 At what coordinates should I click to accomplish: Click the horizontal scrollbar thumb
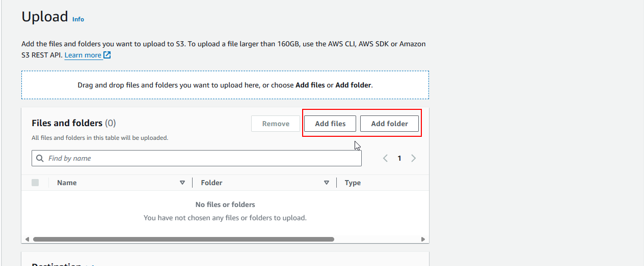click(x=183, y=239)
